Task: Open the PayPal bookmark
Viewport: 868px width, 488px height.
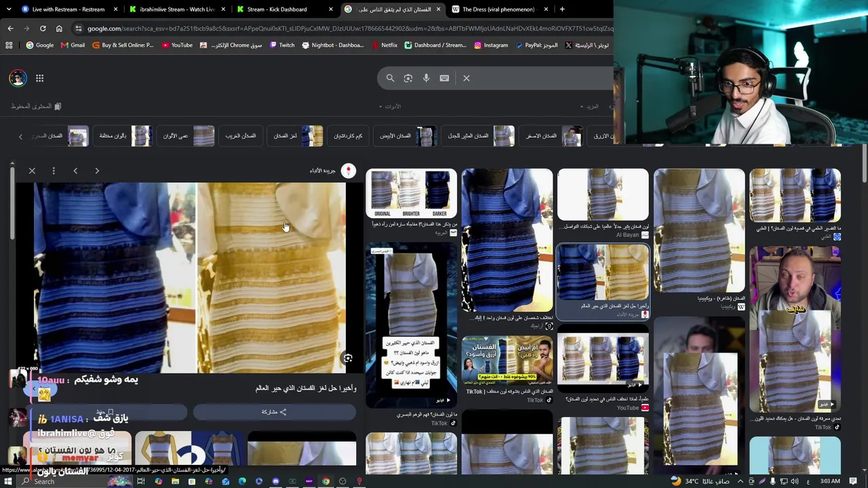Action: [536, 45]
